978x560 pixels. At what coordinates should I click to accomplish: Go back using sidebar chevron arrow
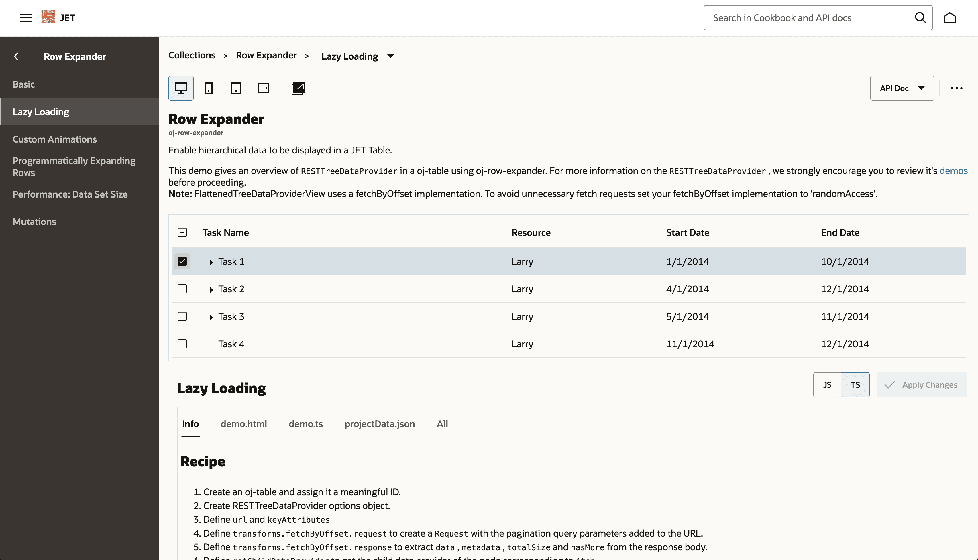tap(16, 56)
